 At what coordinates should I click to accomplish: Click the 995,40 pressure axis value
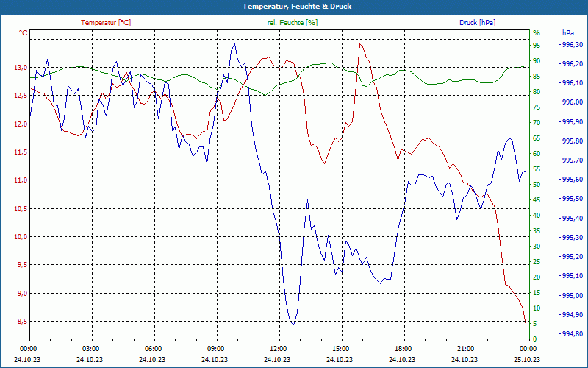(x=573, y=218)
